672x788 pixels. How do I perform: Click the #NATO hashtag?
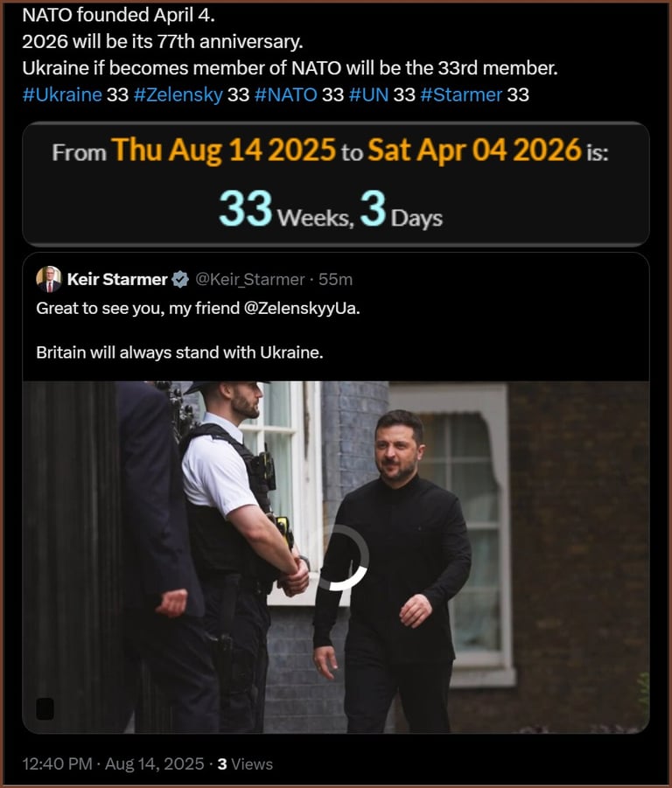[285, 94]
